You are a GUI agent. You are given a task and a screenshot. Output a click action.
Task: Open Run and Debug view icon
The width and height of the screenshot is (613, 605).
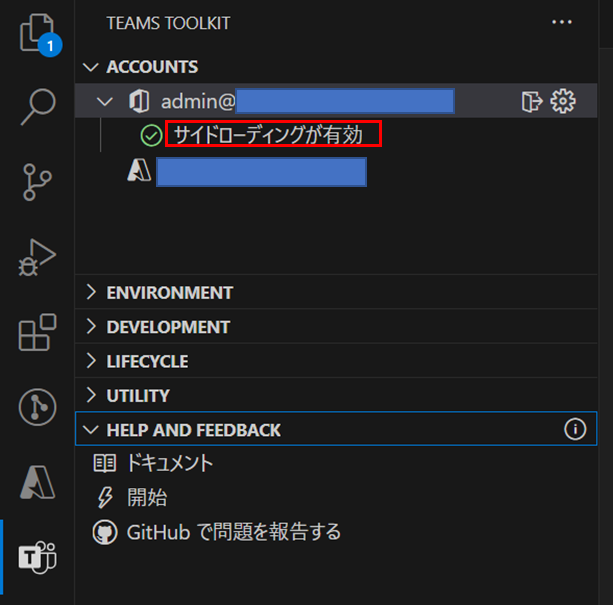coord(37,257)
